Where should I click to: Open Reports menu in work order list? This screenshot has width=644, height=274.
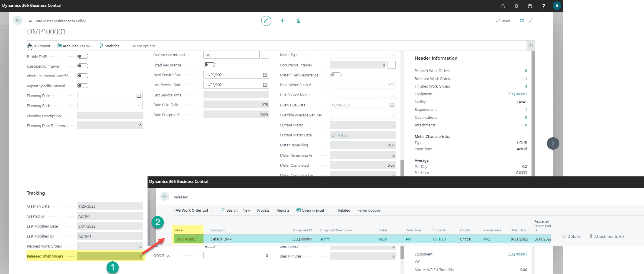pyautogui.click(x=283, y=210)
